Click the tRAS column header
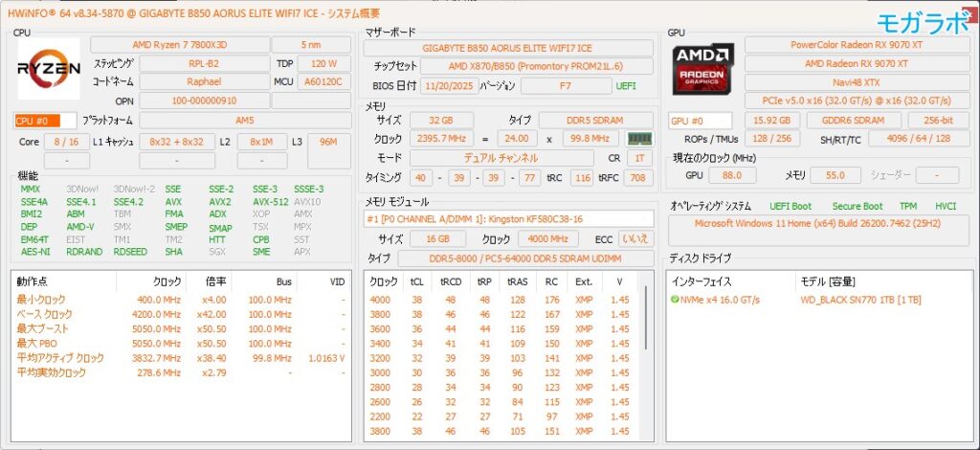Viewport: 980px width, 450px height. pos(518,281)
